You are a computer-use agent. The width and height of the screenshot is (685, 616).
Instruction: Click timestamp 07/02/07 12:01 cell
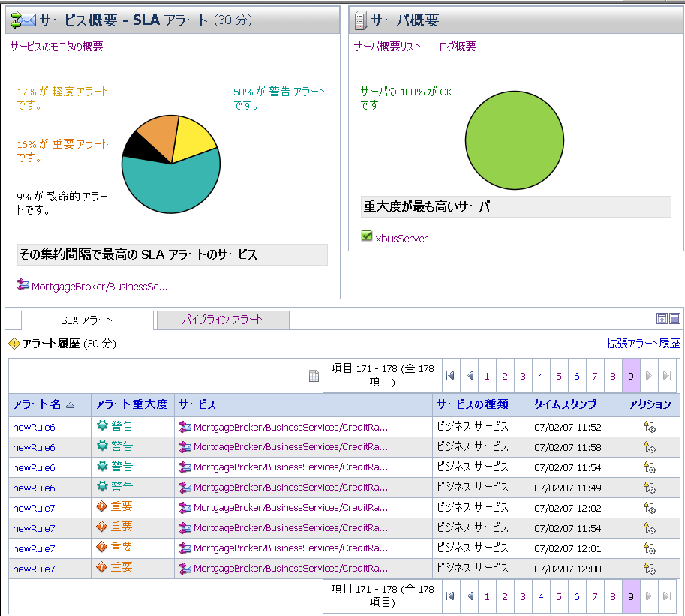coord(567,548)
